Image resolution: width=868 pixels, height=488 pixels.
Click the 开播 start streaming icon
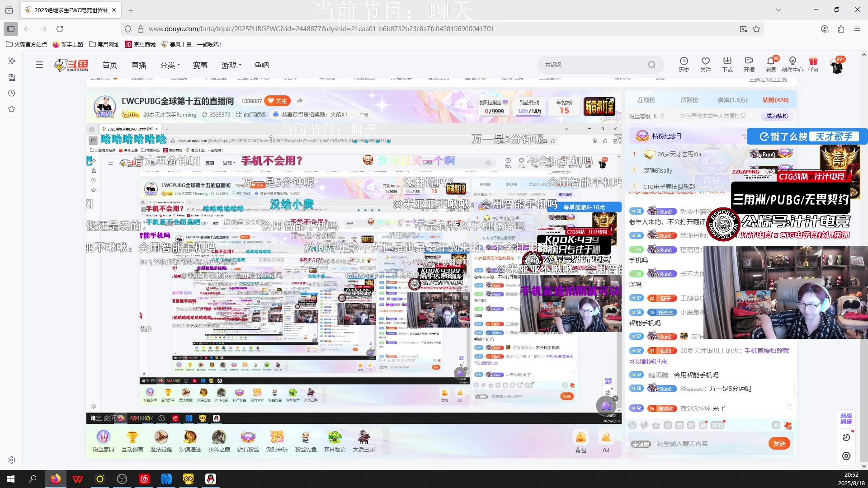(x=749, y=65)
